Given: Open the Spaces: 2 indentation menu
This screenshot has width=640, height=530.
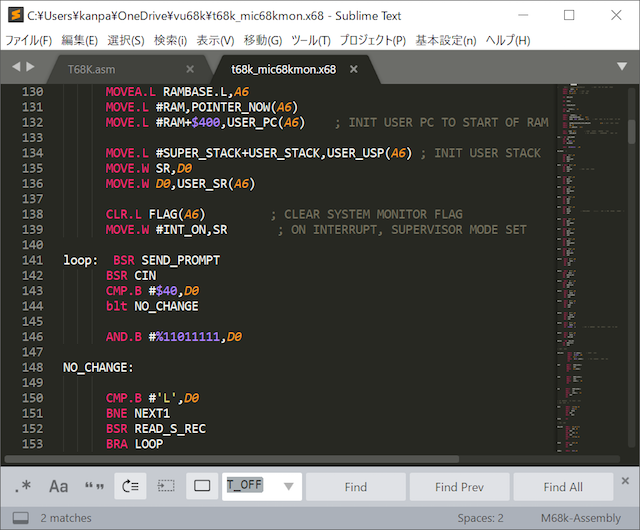Looking at the screenshot, I should pos(480,518).
